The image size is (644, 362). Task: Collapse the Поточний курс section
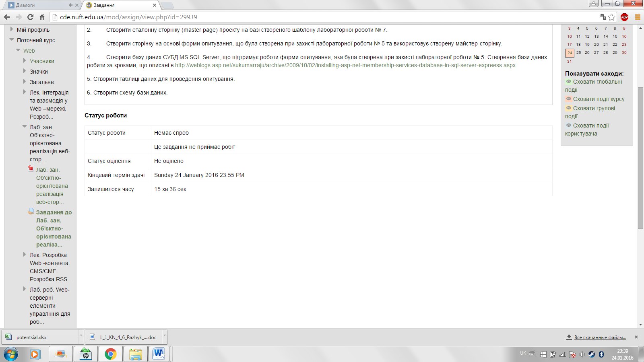click(12, 40)
